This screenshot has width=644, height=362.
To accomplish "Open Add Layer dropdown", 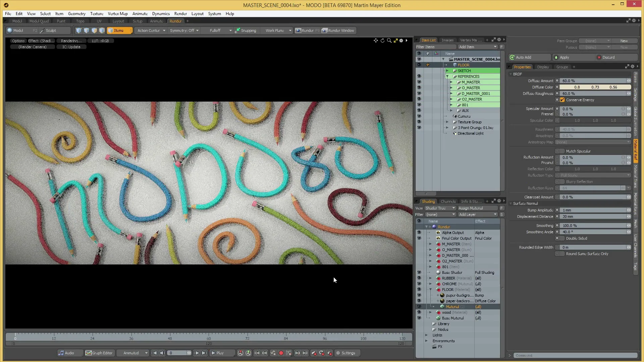I will click(478, 215).
